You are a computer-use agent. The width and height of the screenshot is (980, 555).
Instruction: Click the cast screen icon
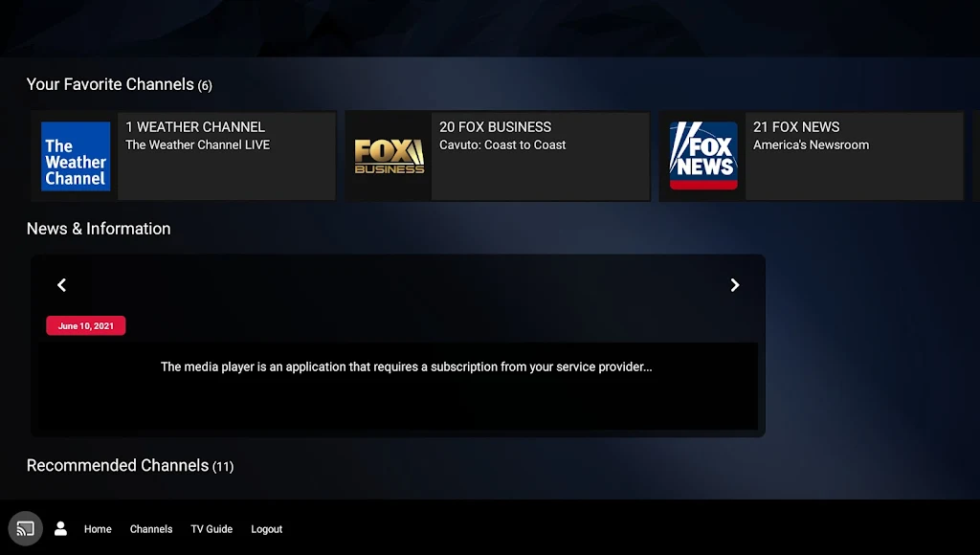pos(26,529)
